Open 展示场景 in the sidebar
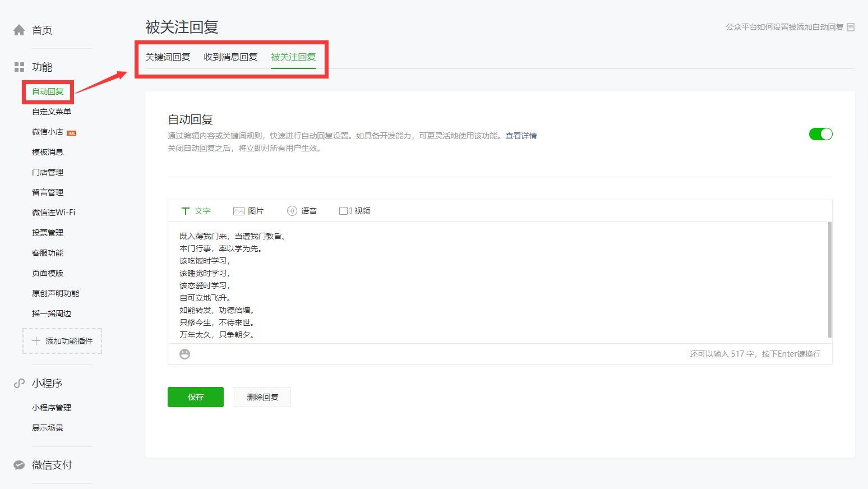868x489 pixels. click(48, 428)
